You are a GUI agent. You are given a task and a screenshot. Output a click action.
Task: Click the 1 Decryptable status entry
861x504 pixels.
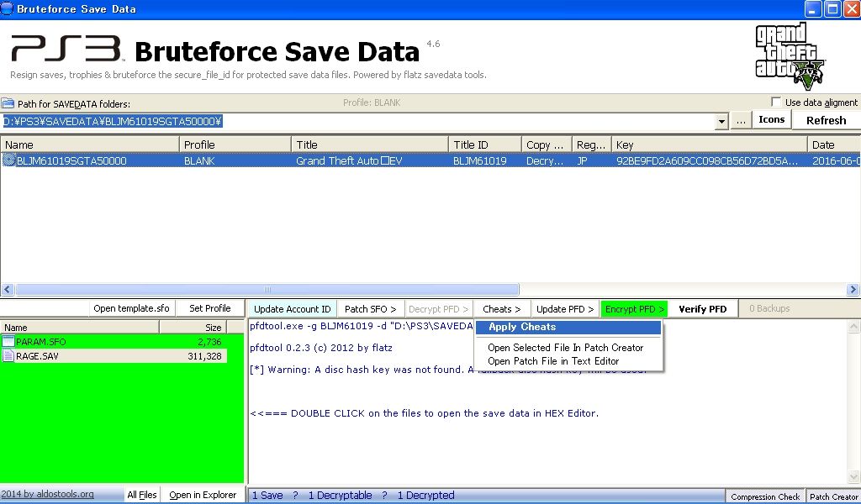point(340,496)
